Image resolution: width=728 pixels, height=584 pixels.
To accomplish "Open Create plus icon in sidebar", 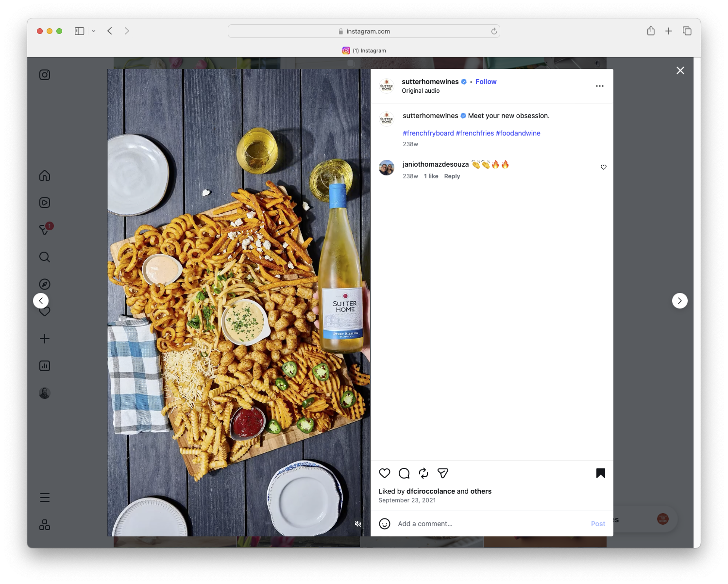I will coord(45,339).
